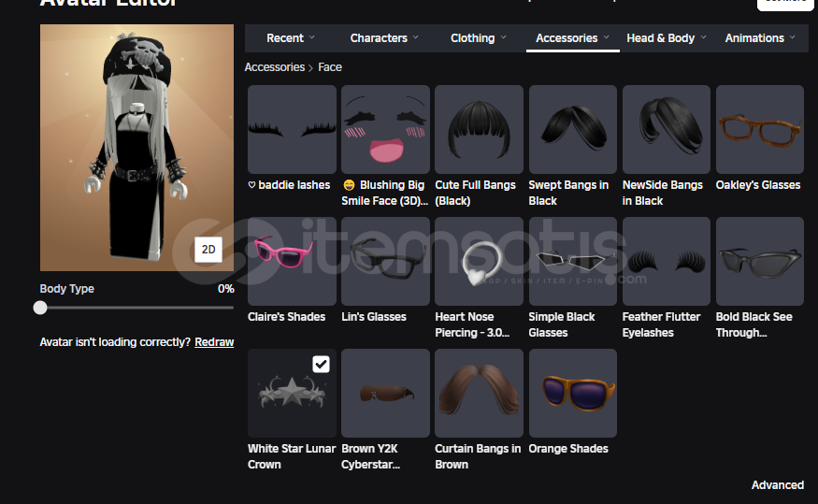
Task: Equip Oakley's Glasses accessory
Action: [759, 129]
